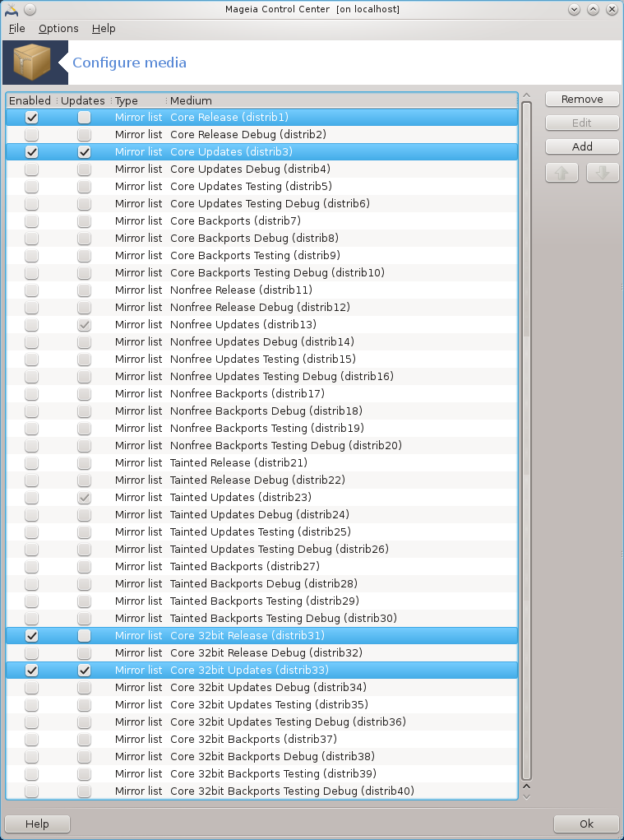624x840 pixels.
Task: Select row Nonfree Updates Testing (distrib15)
Action: (x=261, y=359)
